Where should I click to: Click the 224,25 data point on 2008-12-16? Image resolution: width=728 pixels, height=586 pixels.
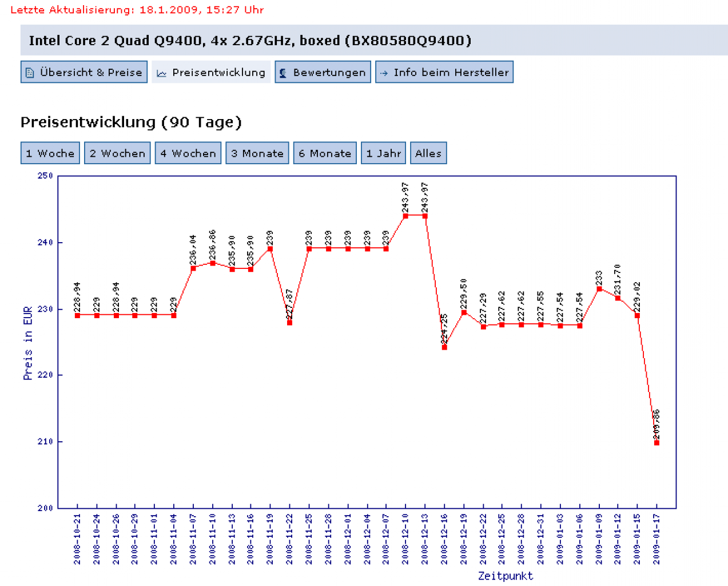[444, 347]
